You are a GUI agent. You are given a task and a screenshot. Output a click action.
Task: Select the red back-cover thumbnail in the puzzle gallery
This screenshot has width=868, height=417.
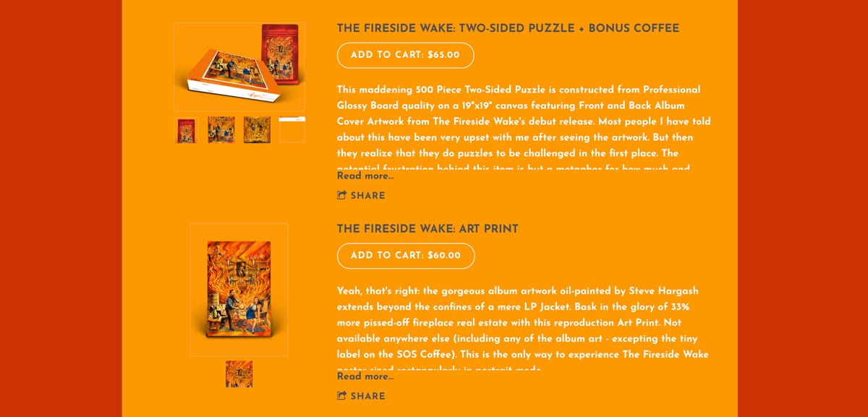point(186,129)
